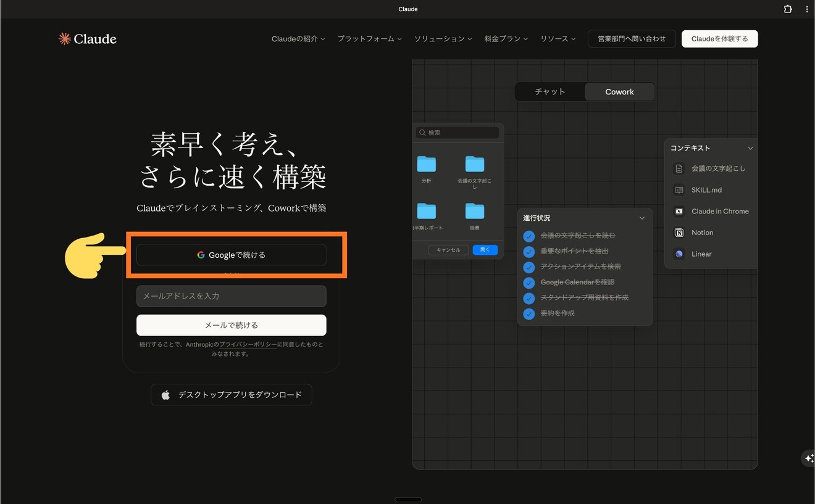This screenshot has height=504, width=815.
Task: Click the 営業部門へ問い合わせ button
Action: pos(632,39)
